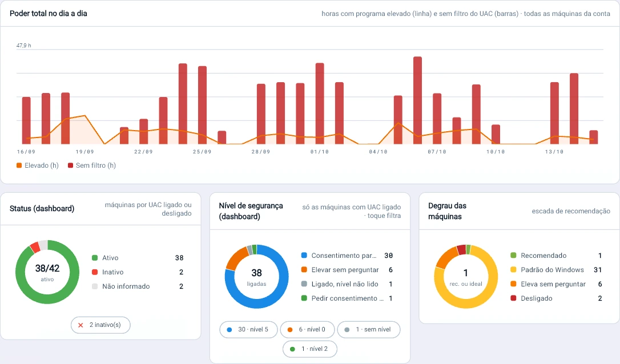This screenshot has width=620, height=364.
Task: Select "Eleva sem perguntar" in the Degrau legend
Action: [556, 284]
